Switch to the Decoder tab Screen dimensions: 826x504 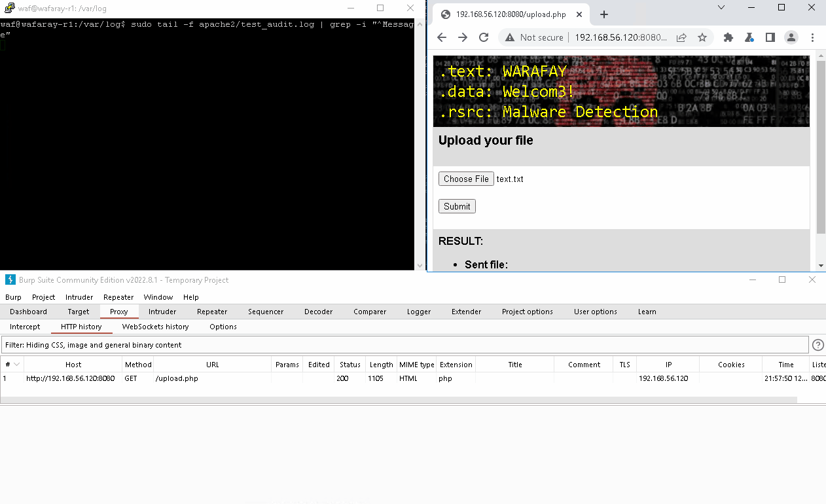pyautogui.click(x=319, y=312)
